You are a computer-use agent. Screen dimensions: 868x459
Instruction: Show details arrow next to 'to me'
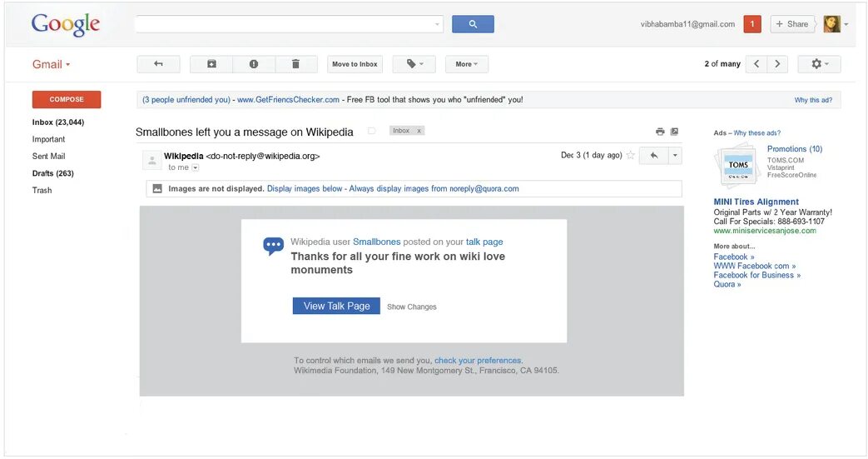click(196, 167)
